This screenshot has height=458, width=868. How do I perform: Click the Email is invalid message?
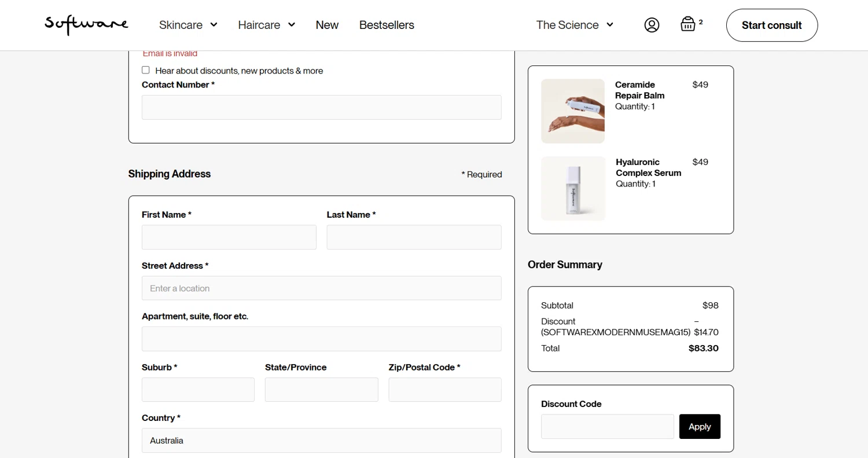point(170,53)
